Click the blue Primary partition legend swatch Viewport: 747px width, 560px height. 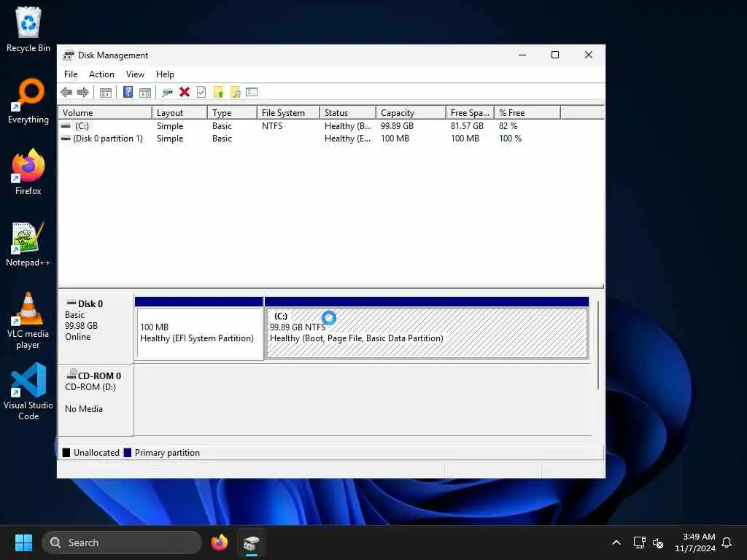click(x=128, y=452)
